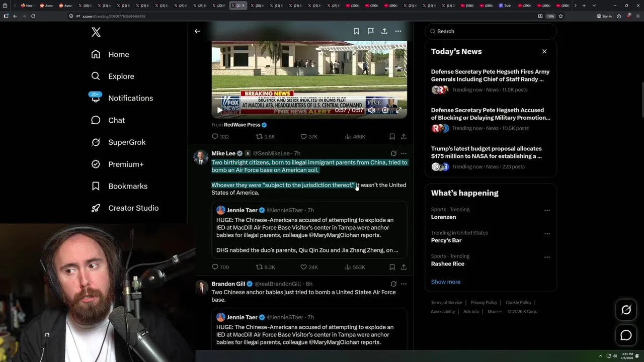Click the X logo icon

pos(96,32)
